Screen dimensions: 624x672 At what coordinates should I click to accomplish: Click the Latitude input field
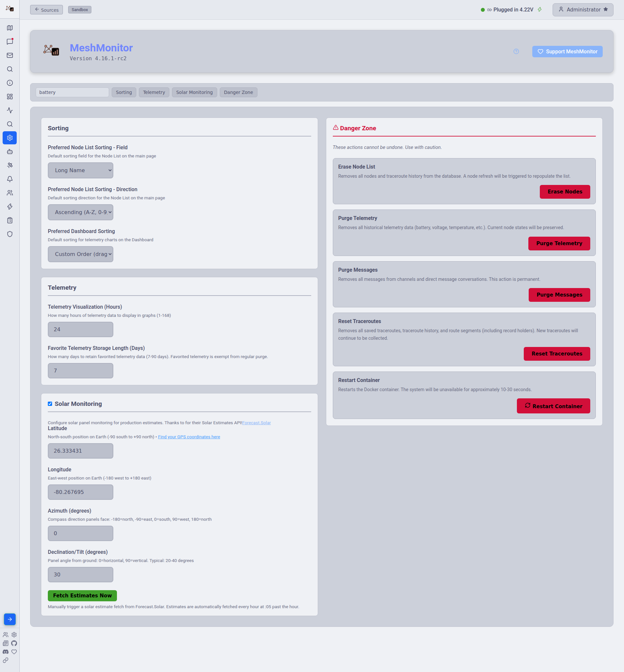tap(80, 451)
